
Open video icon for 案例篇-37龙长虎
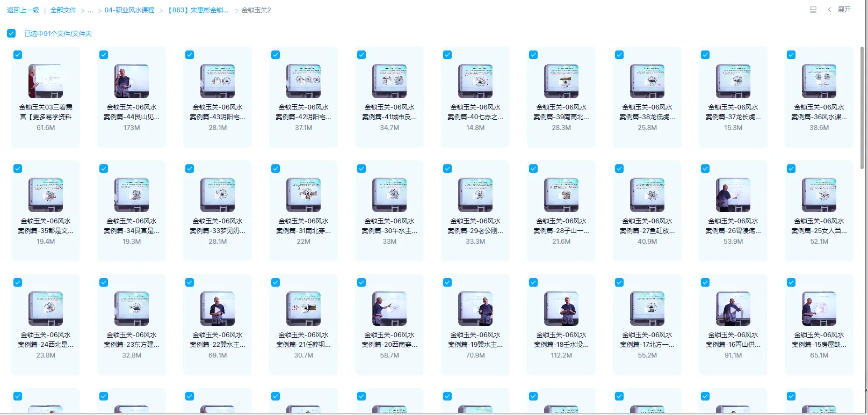tap(733, 81)
